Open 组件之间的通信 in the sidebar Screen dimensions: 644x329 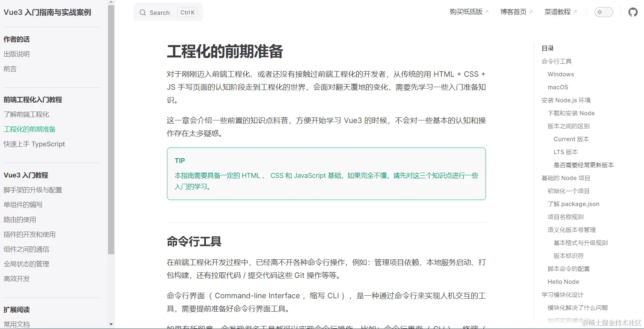pos(26,249)
